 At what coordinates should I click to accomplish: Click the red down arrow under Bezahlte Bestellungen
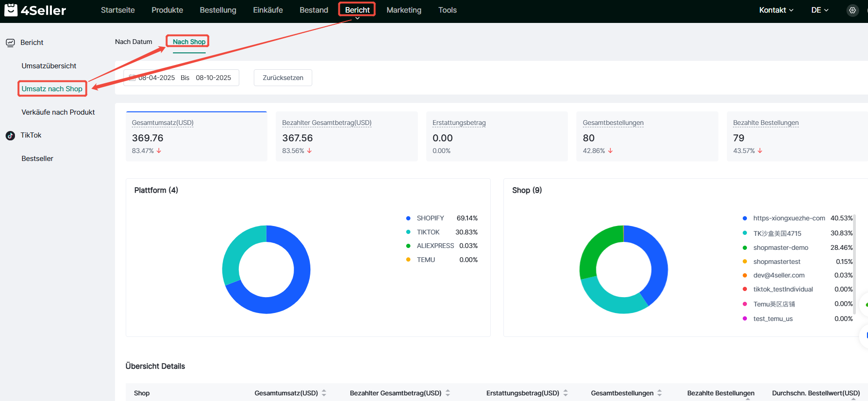(760, 151)
